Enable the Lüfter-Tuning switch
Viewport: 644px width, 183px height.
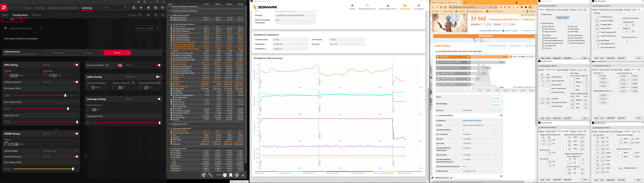pyautogui.click(x=158, y=77)
